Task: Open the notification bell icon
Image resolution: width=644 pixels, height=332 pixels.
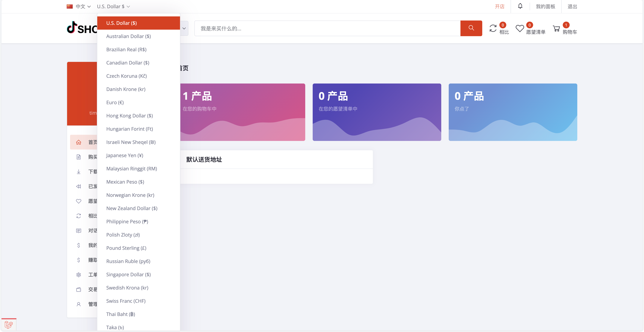Action: (520, 6)
